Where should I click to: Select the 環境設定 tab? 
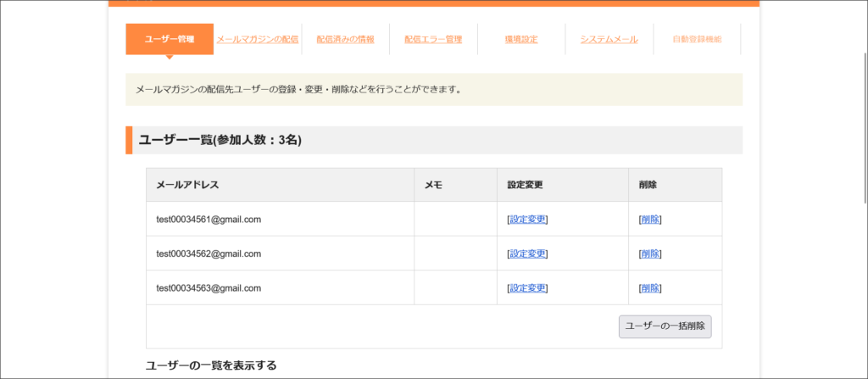point(521,39)
